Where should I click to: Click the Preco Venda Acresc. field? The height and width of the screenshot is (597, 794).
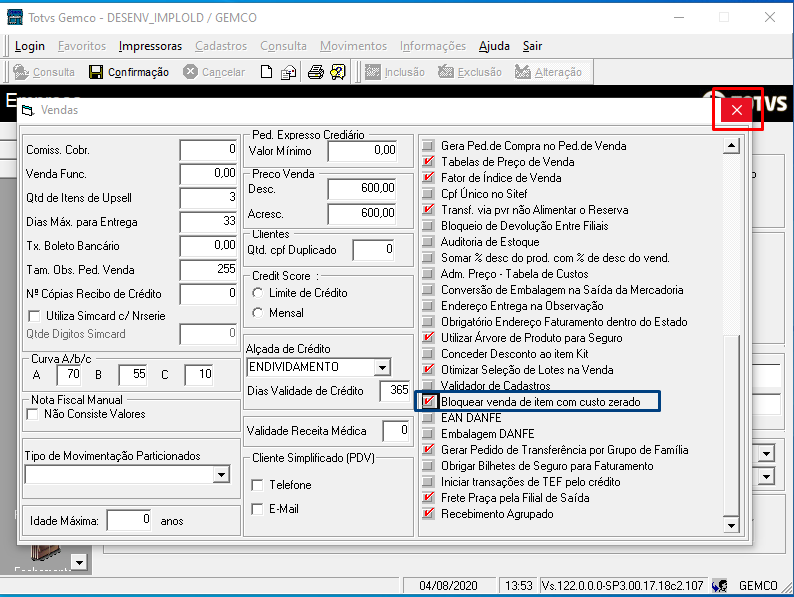pos(362,213)
